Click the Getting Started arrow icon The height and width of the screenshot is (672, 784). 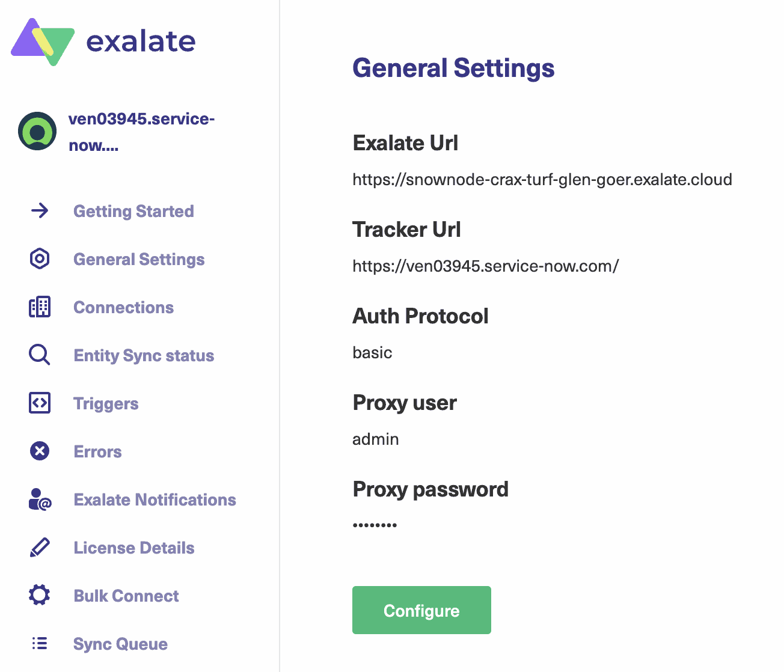pyautogui.click(x=39, y=210)
